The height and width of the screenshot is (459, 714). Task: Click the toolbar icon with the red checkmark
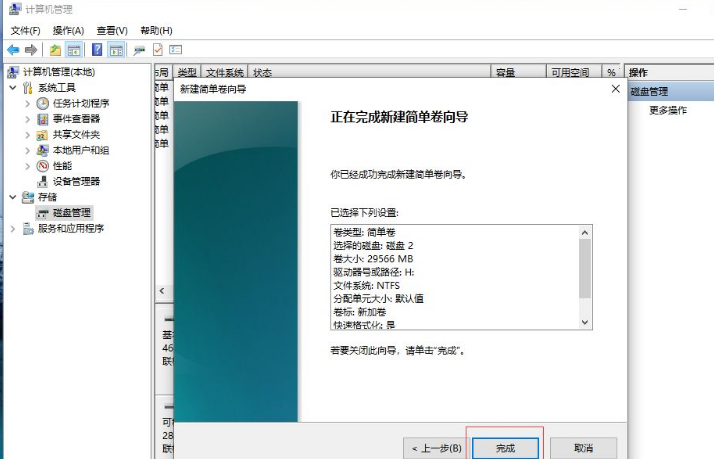coord(157,49)
